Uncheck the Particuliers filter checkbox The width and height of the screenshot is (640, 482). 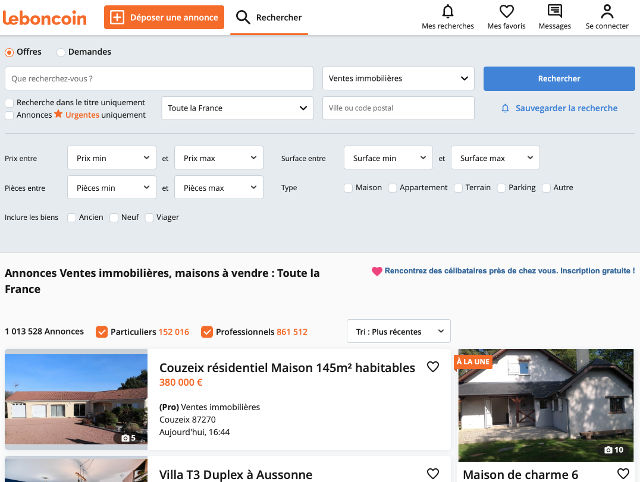click(x=102, y=332)
